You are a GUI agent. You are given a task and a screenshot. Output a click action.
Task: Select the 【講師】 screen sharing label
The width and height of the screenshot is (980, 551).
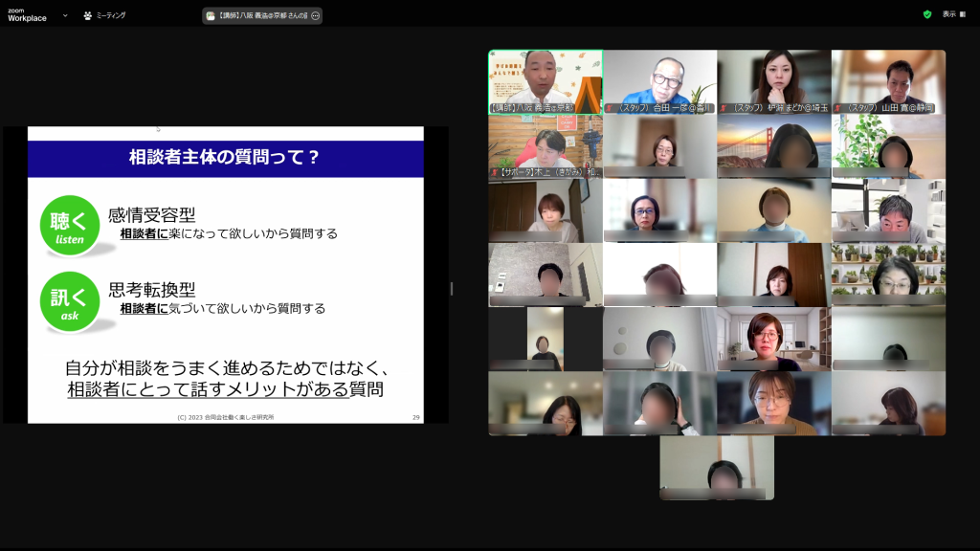pyautogui.click(x=262, y=16)
